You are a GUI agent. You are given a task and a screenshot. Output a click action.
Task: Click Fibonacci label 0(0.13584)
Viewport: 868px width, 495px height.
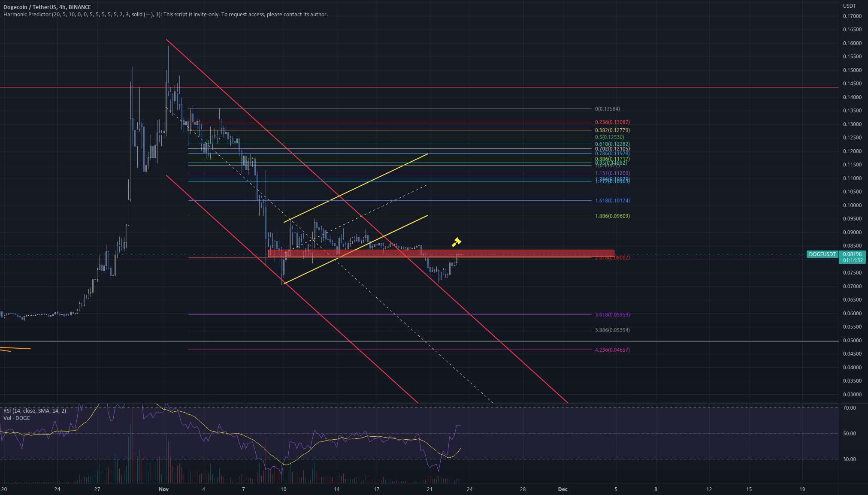607,109
